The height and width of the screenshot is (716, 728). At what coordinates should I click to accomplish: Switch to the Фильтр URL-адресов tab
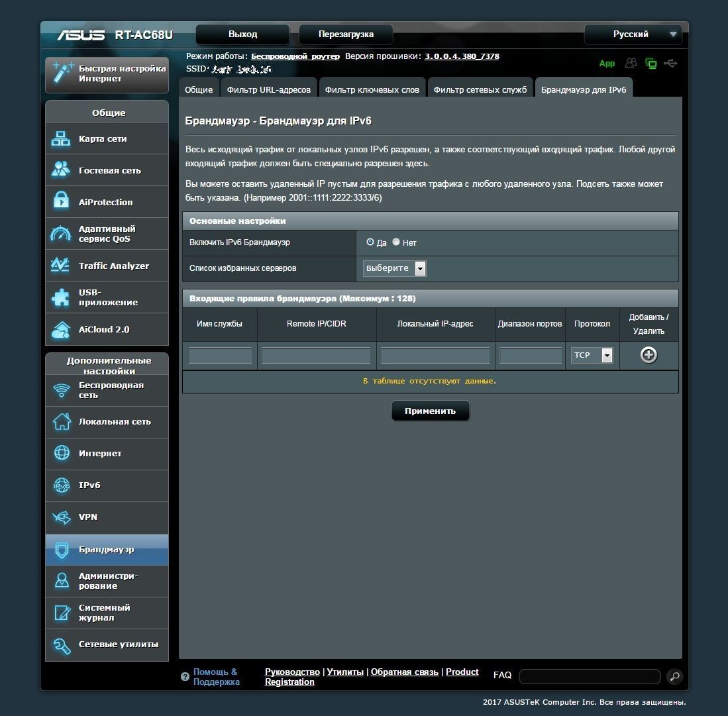coord(268,89)
